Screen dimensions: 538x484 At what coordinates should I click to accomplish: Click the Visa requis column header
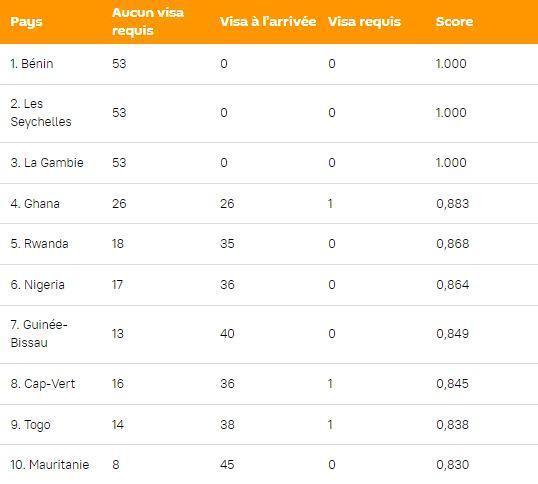point(364,22)
